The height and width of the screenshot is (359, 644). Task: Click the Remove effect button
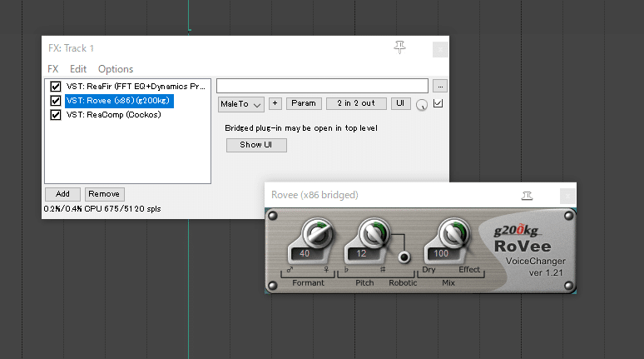(x=104, y=194)
